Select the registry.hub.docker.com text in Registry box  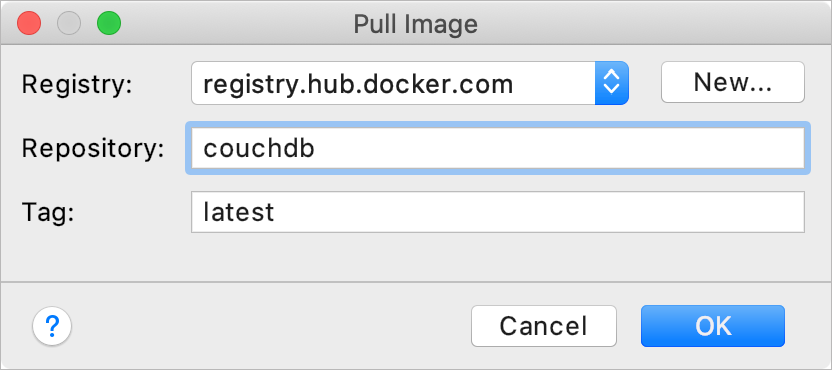[358, 84]
